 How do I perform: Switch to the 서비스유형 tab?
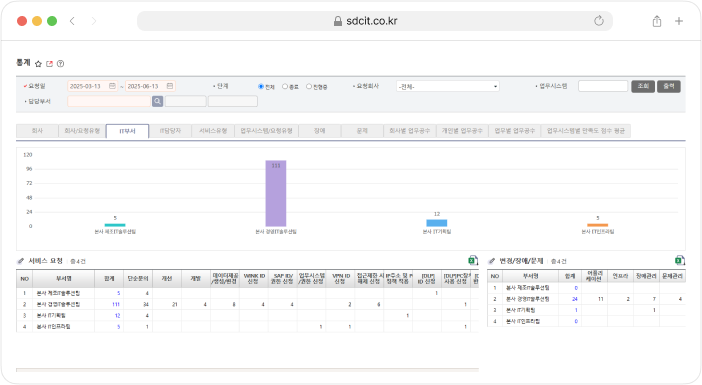pos(213,131)
